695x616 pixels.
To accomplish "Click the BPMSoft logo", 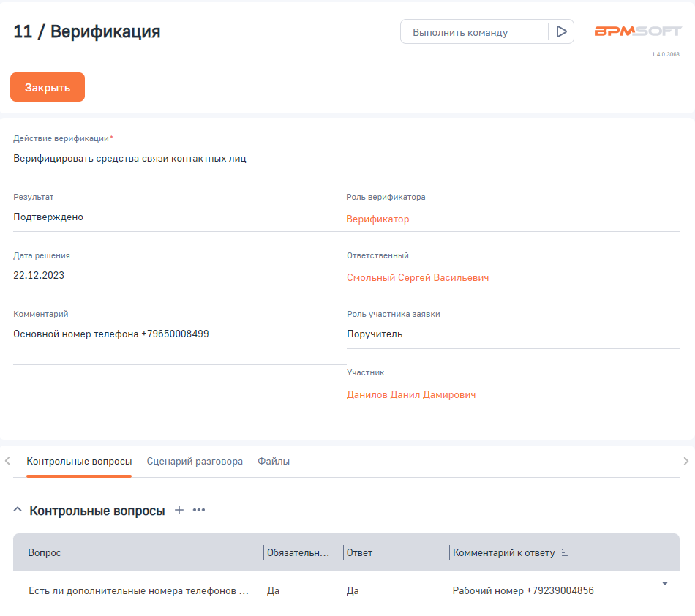I will tap(637, 31).
